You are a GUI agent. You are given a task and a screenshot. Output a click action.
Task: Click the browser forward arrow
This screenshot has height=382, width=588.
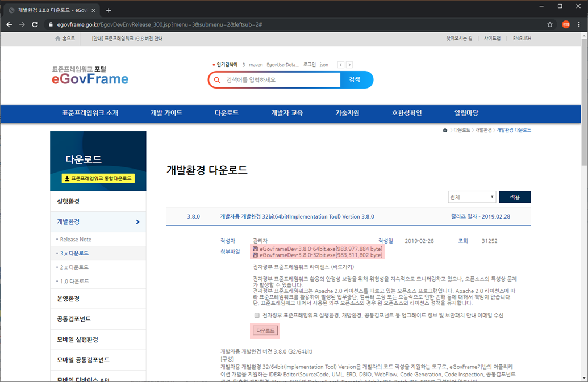pyautogui.click(x=22, y=24)
